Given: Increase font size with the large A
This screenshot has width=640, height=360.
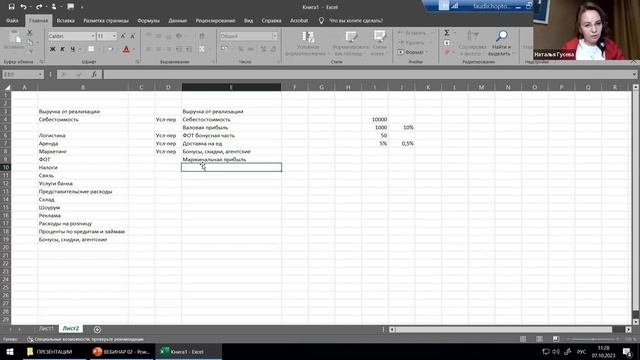Looking at the screenshot, I should coord(123,36).
